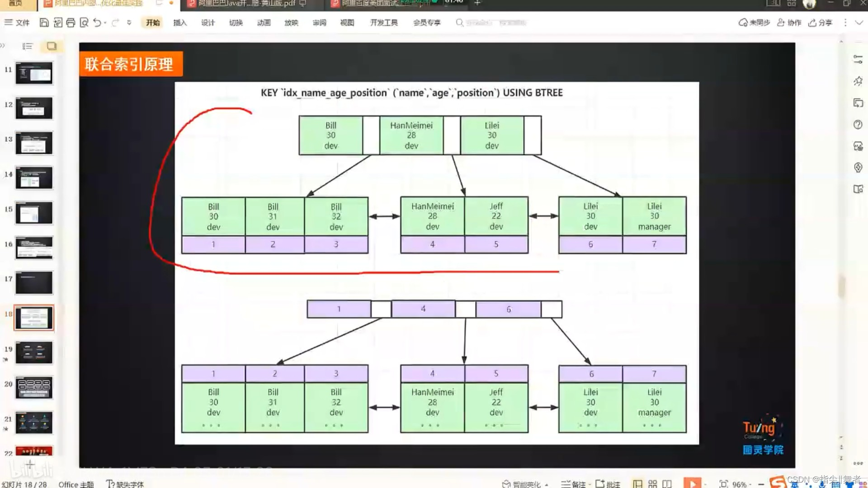Click the Redo arrow icon
This screenshot has height=488, width=868.
pyautogui.click(x=115, y=23)
